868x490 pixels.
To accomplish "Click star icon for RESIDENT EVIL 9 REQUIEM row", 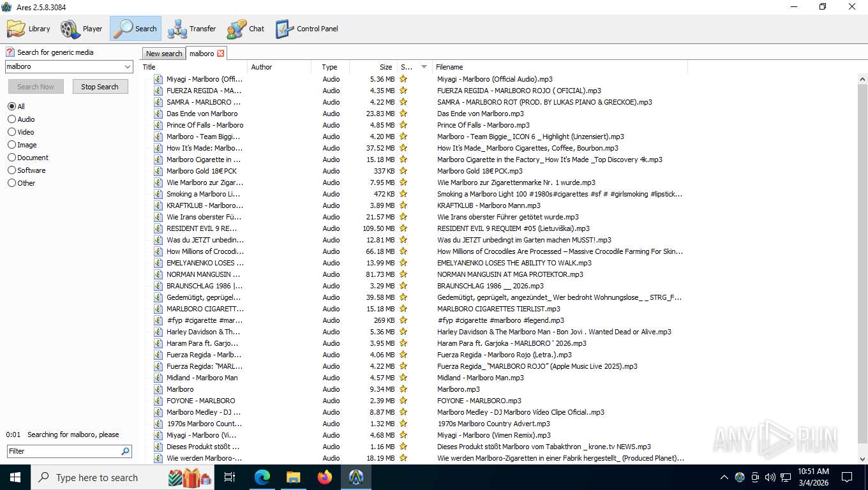I will (x=403, y=228).
